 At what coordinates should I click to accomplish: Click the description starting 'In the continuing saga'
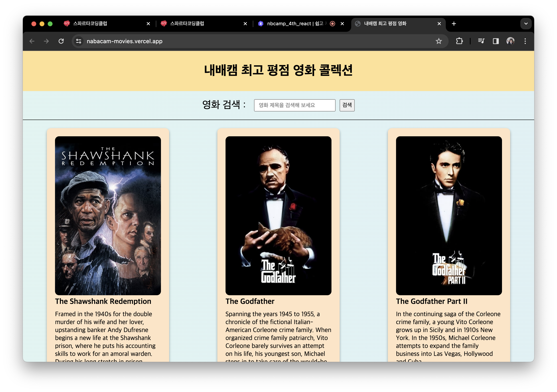point(448,336)
